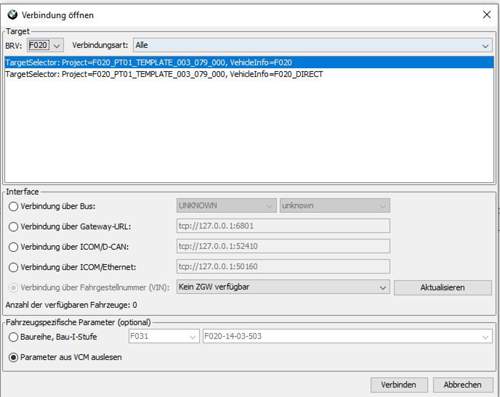Choose Verbindung über ICOM/D-CAN radio
The height and width of the screenshot is (397, 500).
point(13,247)
